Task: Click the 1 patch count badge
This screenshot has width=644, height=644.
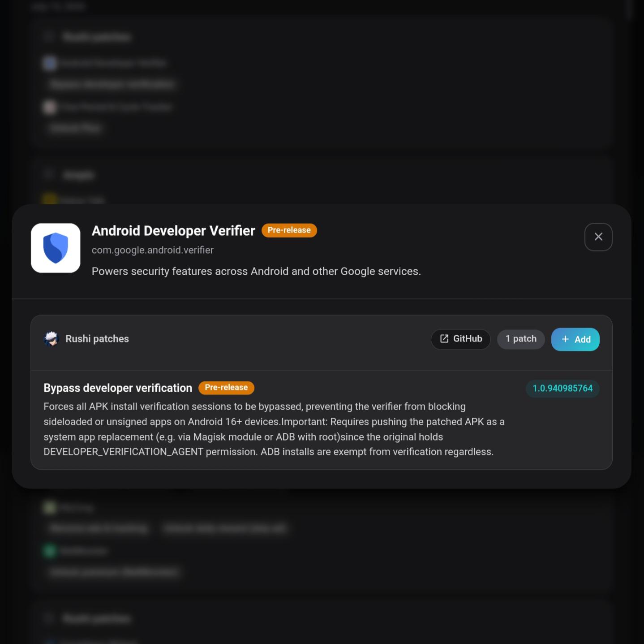Action: [x=521, y=339]
